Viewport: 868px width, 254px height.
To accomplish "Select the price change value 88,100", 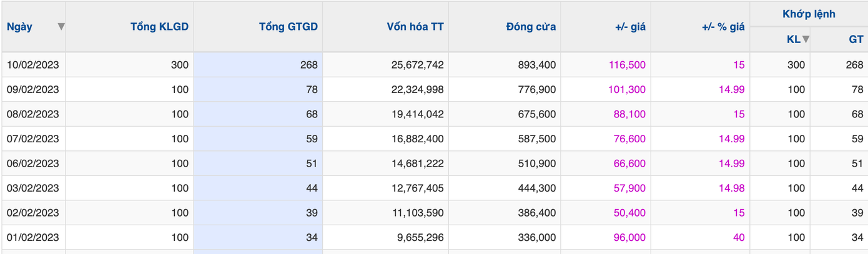I will [x=629, y=114].
